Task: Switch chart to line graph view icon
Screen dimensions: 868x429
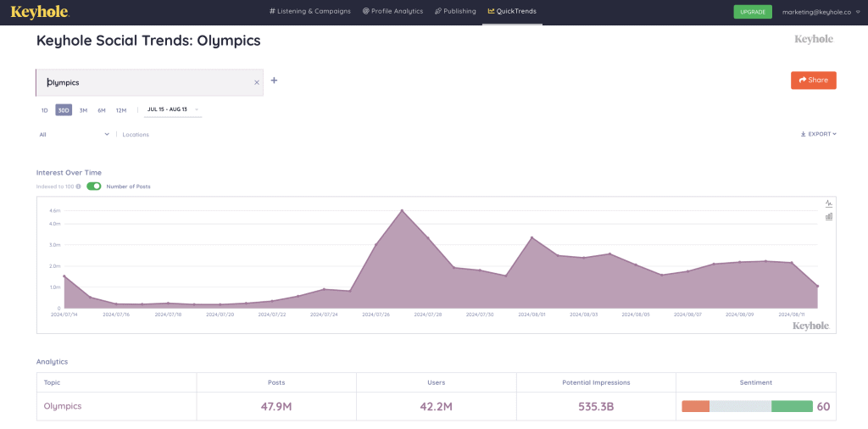Action: [x=829, y=203]
